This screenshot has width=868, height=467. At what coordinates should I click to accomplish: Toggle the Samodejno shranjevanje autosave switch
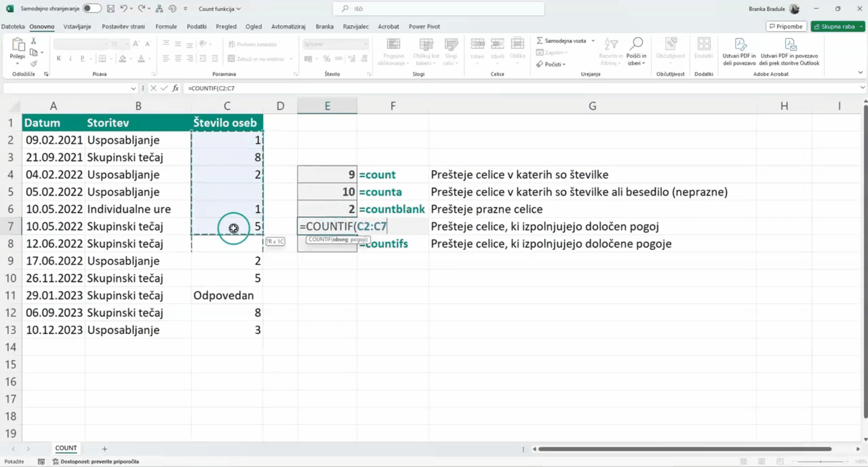(x=92, y=9)
